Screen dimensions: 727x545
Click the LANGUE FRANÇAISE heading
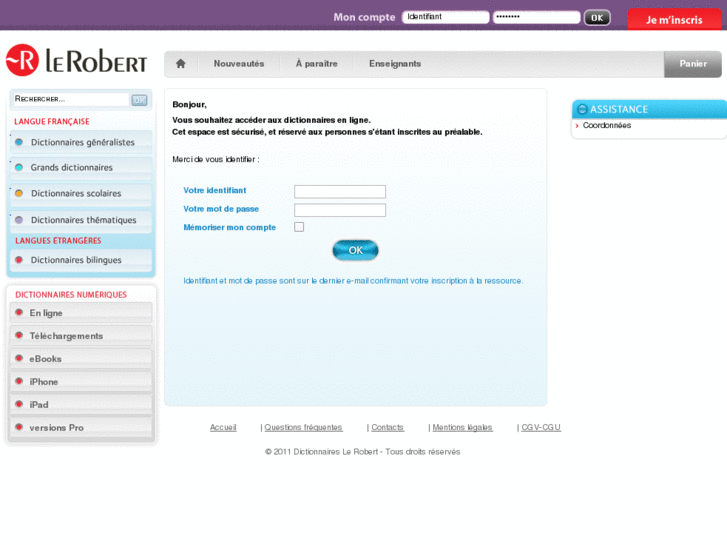coord(51,122)
